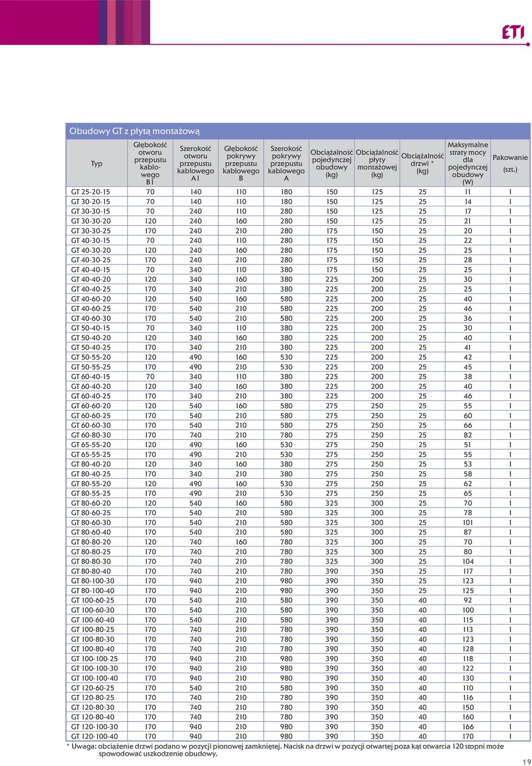Screen dimensions: 532x766
Task: Select row label 'GT 50-55-25'
Action: [91, 367]
